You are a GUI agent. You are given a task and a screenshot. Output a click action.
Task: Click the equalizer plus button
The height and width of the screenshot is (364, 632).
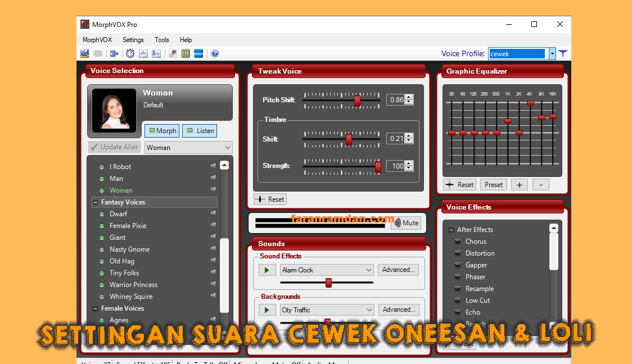click(520, 185)
